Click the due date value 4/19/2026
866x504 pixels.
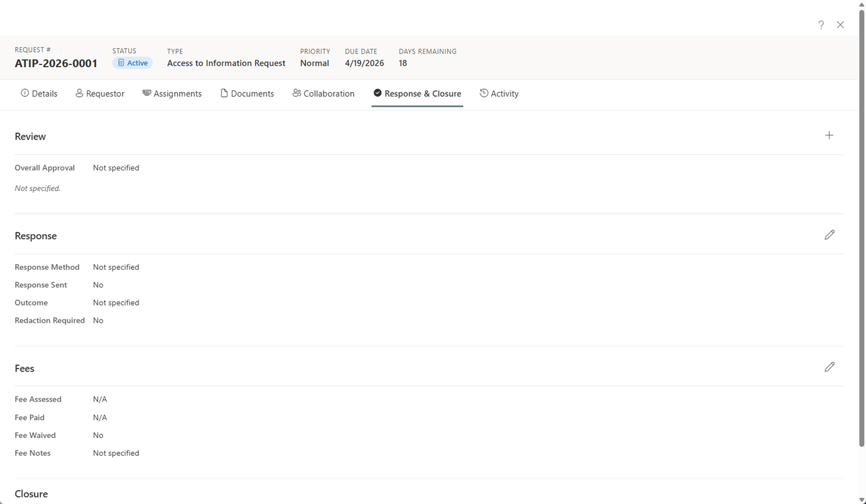pyautogui.click(x=364, y=63)
